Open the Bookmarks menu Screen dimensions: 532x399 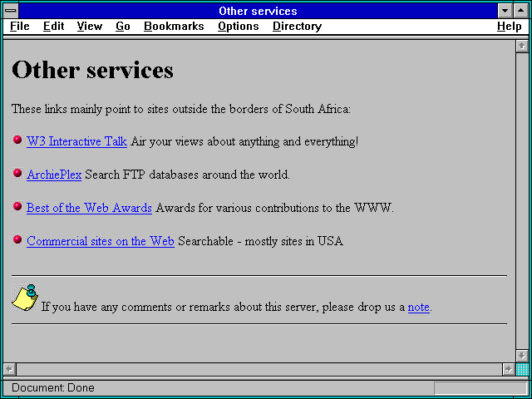[174, 26]
